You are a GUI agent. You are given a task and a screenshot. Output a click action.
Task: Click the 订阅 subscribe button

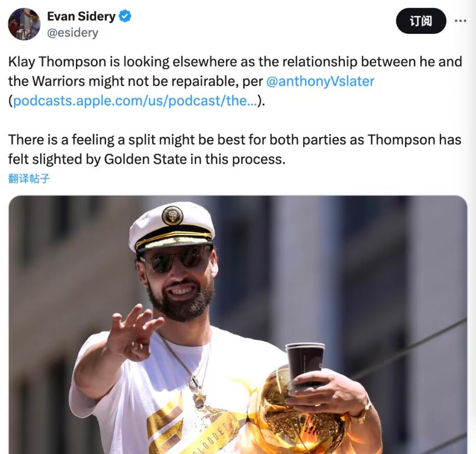pos(420,21)
